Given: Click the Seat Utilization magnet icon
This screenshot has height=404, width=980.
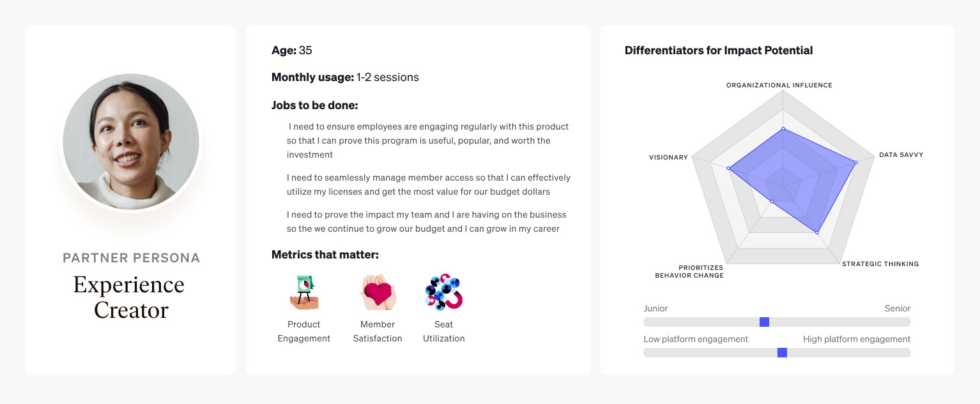Looking at the screenshot, I should coord(443,292).
